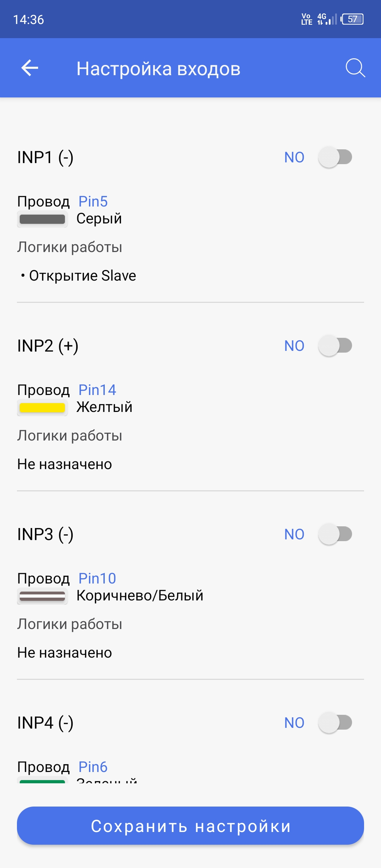Open the Pin5 wire link

(x=93, y=202)
